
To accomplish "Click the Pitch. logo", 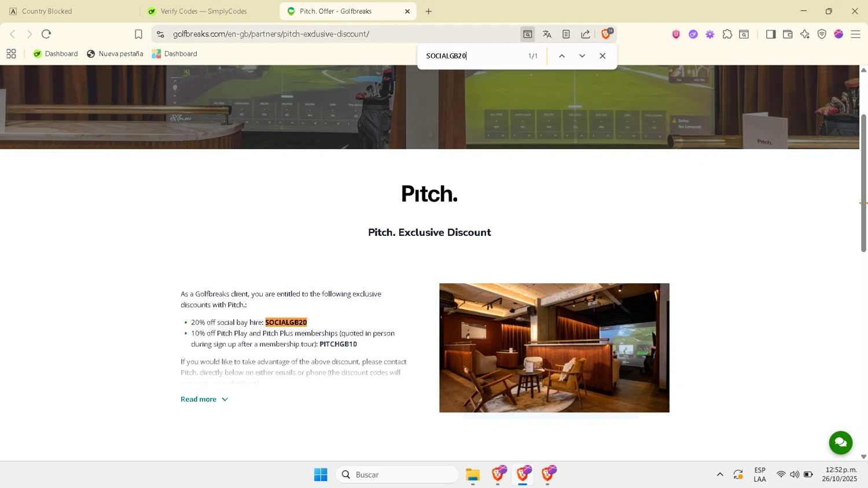I will pyautogui.click(x=429, y=194).
